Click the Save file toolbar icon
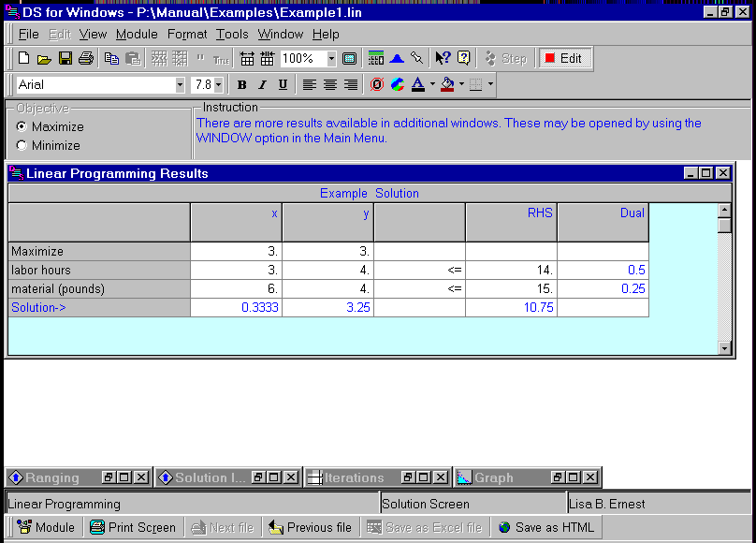Screen dimensions: 756x543 (65, 58)
